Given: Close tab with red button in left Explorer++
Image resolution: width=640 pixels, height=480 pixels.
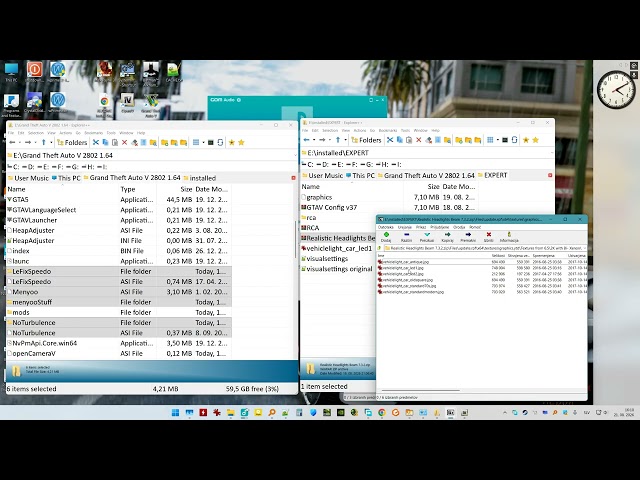Looking at the screenshot, I should click(x=293, y=178).
